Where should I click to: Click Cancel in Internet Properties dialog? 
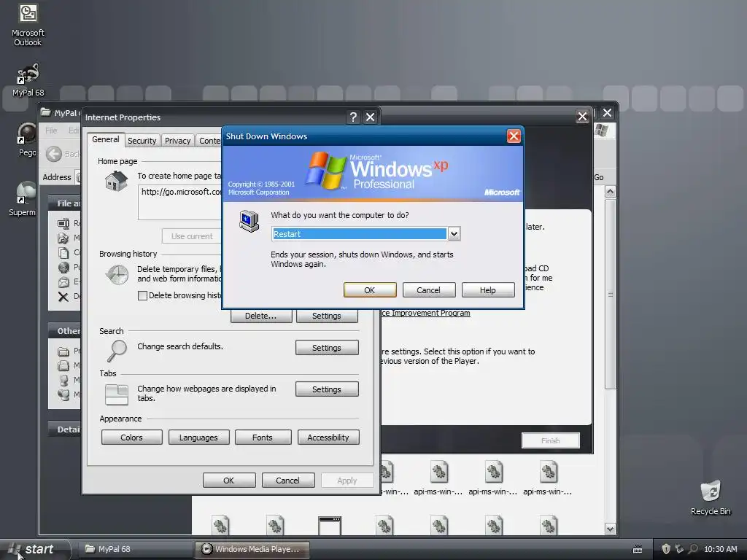pos(288,481)
